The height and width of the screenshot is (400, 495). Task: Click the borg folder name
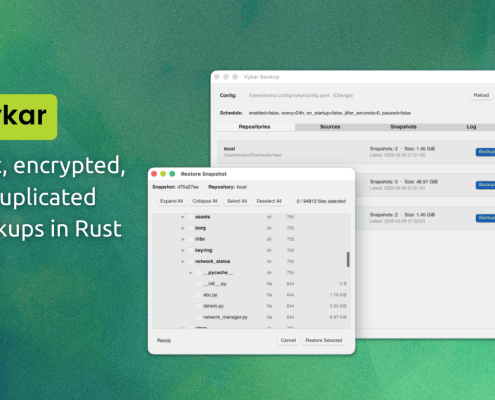[x=200, y=228]
